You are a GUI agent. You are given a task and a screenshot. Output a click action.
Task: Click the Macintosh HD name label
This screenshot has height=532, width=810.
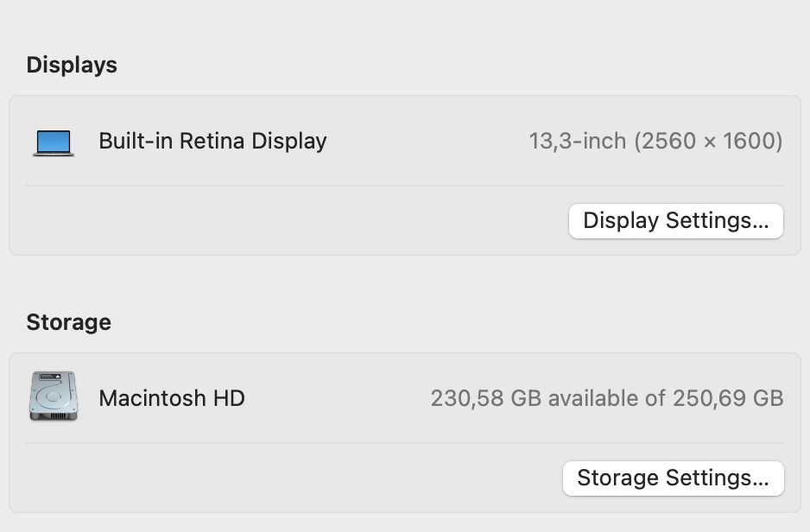pyautogui.click(x=172, y=398)
